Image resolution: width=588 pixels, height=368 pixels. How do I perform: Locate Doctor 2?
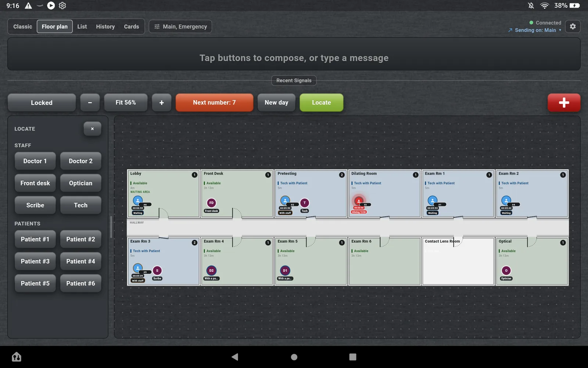coord(81,161)
